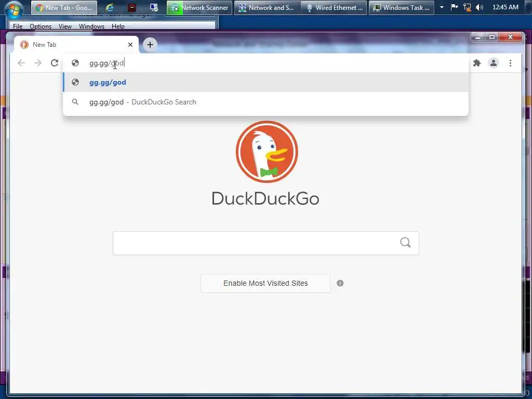
Task: Click the browser forward arrow
Action: tap(37, 63)
